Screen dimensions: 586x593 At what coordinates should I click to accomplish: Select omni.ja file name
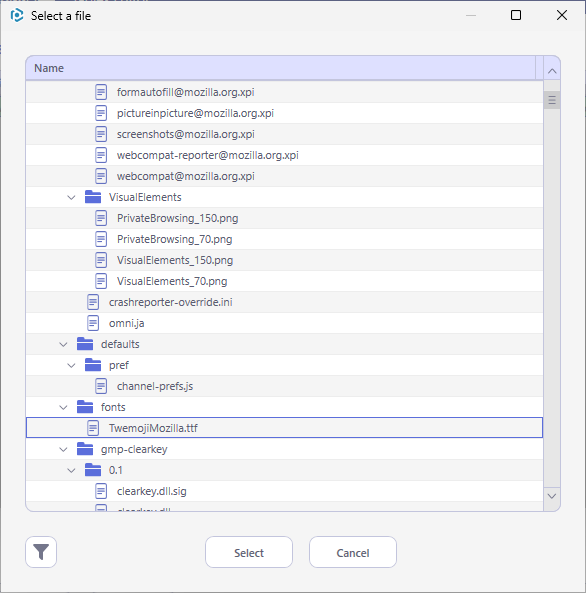126,323
